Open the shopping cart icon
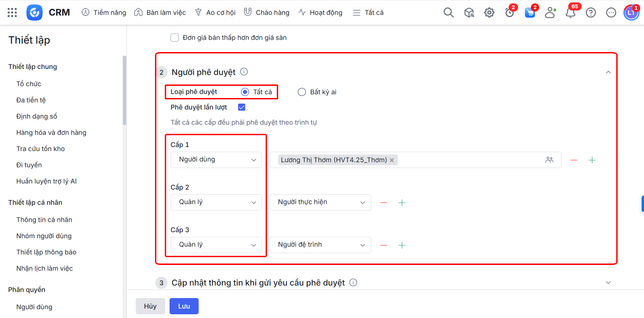This screenshot has height=318, width=644. pos(530,13)
